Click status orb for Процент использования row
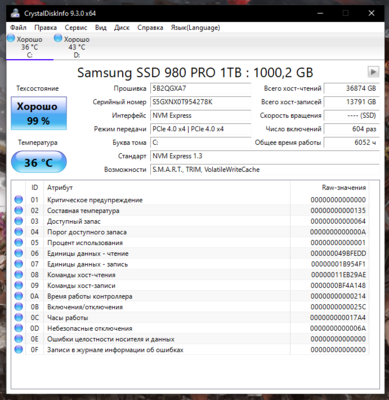 [x=19, y=242]
